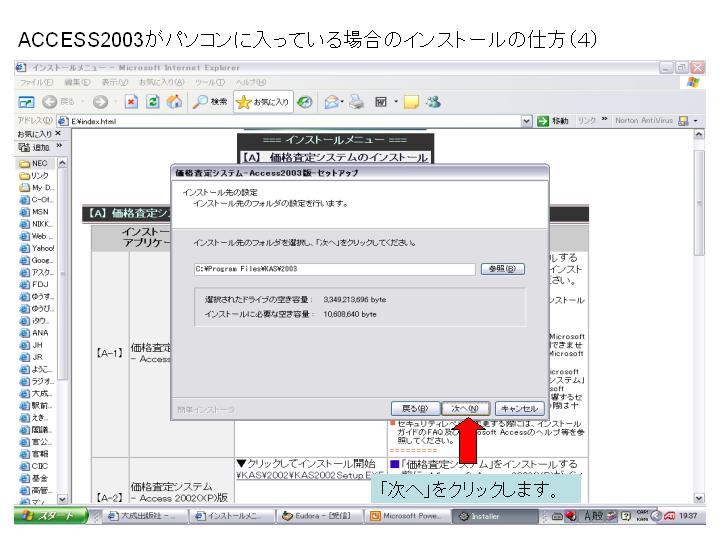Click the Print icon
Screen dimensions: 720x540
(356, 101)
